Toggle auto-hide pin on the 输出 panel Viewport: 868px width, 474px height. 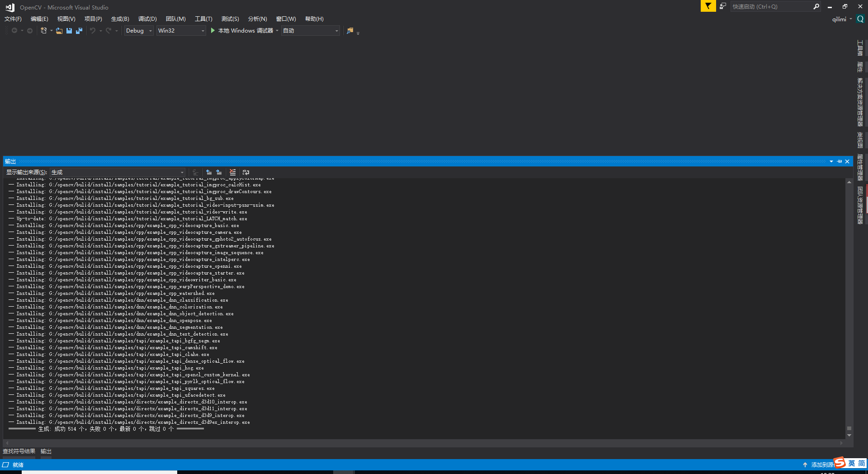[x=839, y=161]
